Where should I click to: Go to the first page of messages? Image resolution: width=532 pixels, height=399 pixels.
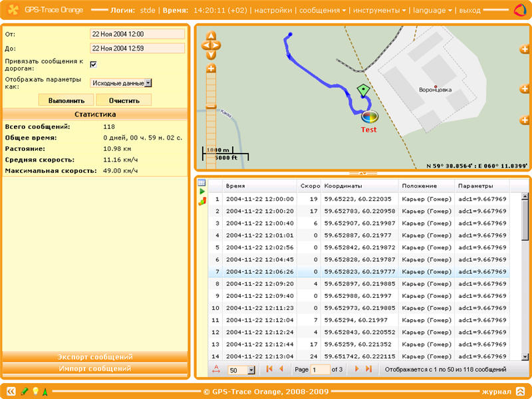(269, 369)
